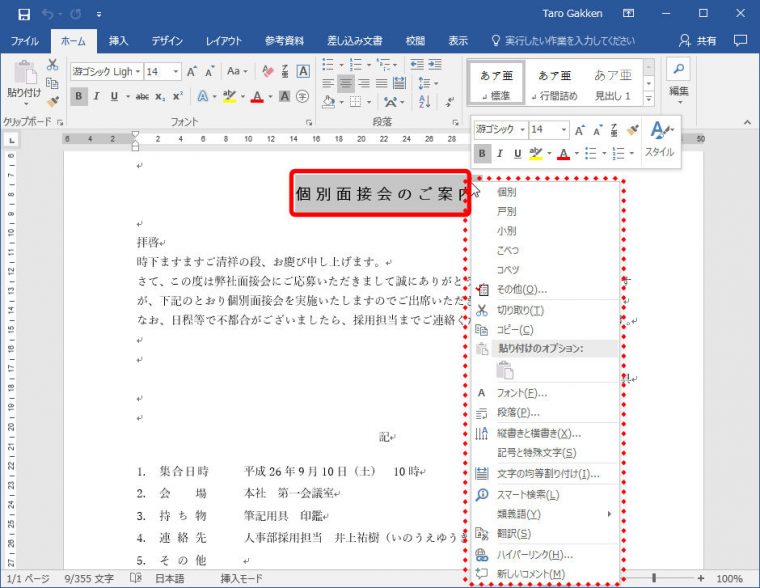
Task: Show paragraph marks icon in ribbon
Action: tap(450, 102)
